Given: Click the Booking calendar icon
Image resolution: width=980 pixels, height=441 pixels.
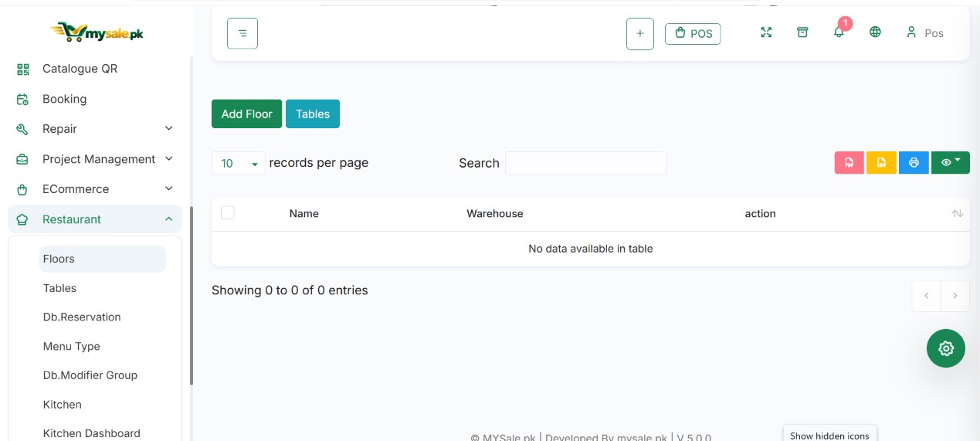Looking at the screenshot, I should pos(23,99).
